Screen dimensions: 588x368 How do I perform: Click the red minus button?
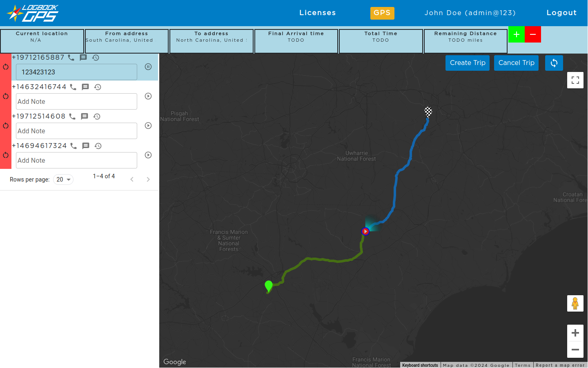[x=533, y=34]
